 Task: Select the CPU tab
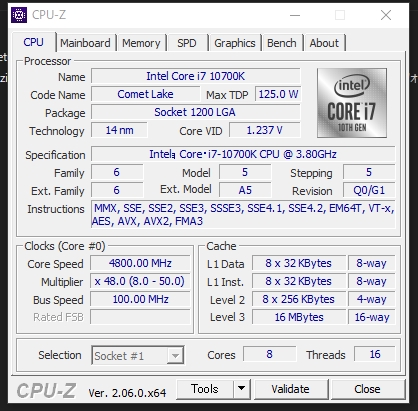pyautogui.click(x=33, y=42)
